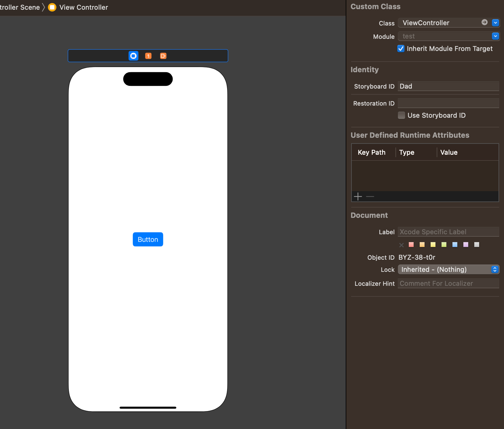Enable Use Storyboard ID checkbox
The image size is (504, 429).
tap(402, 115)
